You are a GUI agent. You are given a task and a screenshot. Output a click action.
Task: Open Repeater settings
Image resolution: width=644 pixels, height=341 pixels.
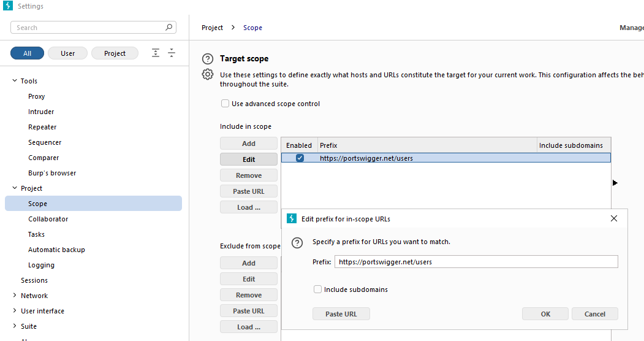[x=42, y=127]
